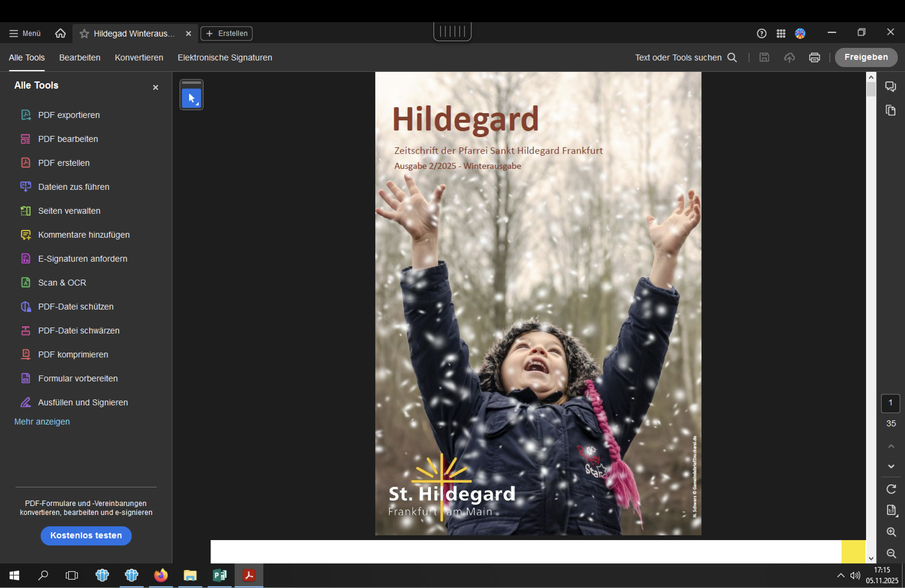Zoom in using the magnifier plus icon
905x588 pixels.
[891, 532]
